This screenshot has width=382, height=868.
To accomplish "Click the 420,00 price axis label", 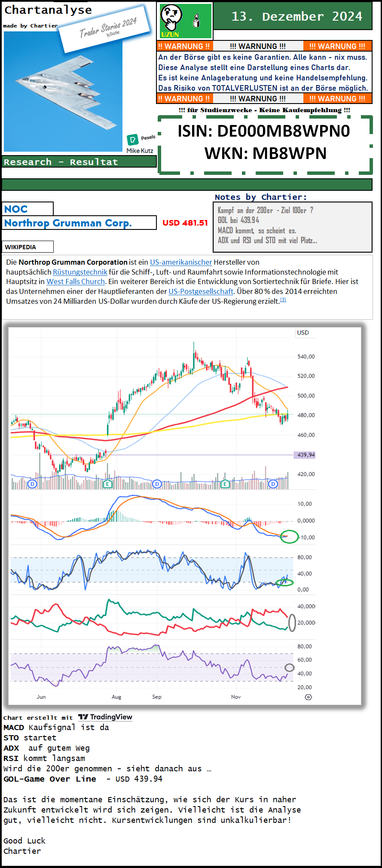I will point(306,474).
